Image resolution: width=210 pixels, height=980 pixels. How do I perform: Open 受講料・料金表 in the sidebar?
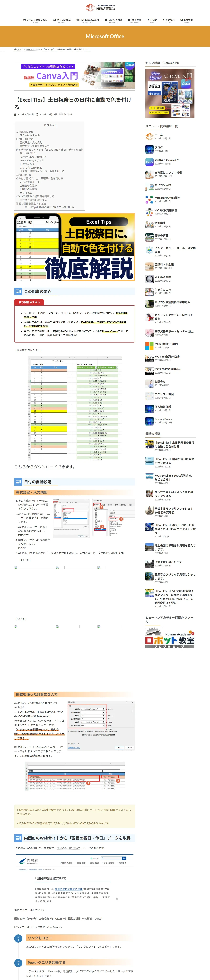(x=164, y=264)
